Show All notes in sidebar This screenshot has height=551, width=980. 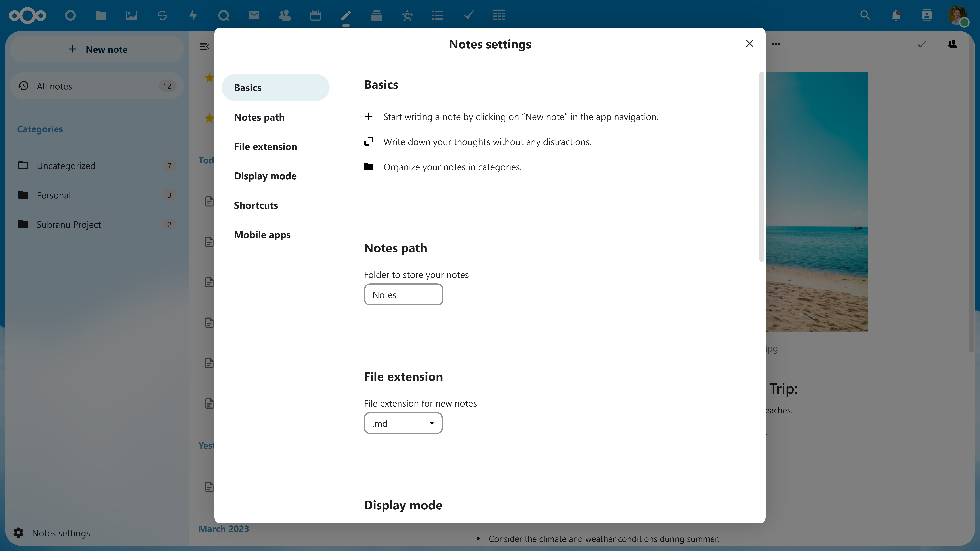tap(97, 86)
